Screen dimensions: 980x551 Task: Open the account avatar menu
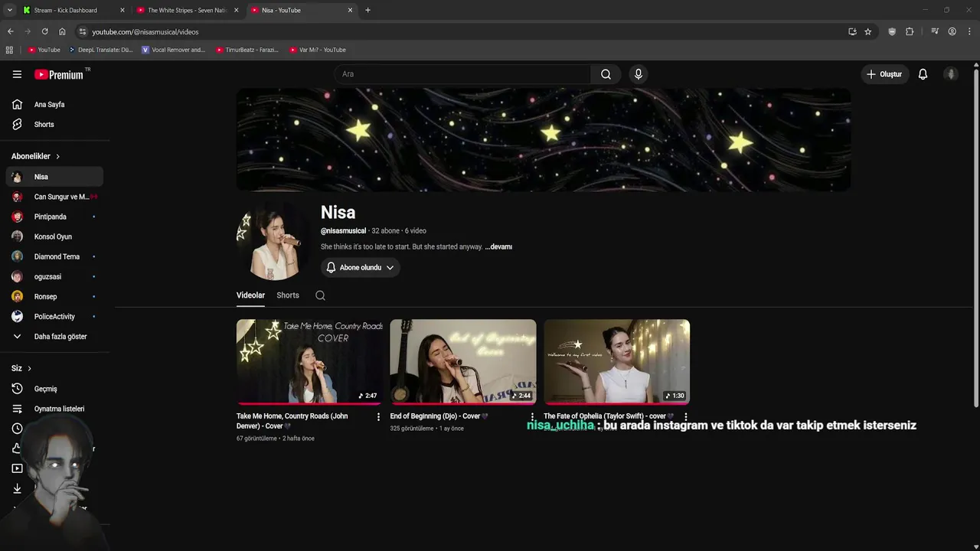click(951, 74)
